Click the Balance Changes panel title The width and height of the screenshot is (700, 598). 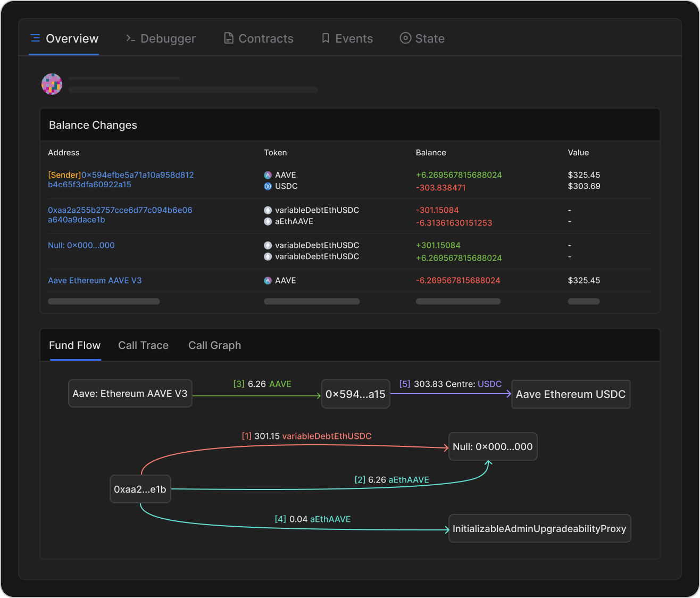[93, 125]
